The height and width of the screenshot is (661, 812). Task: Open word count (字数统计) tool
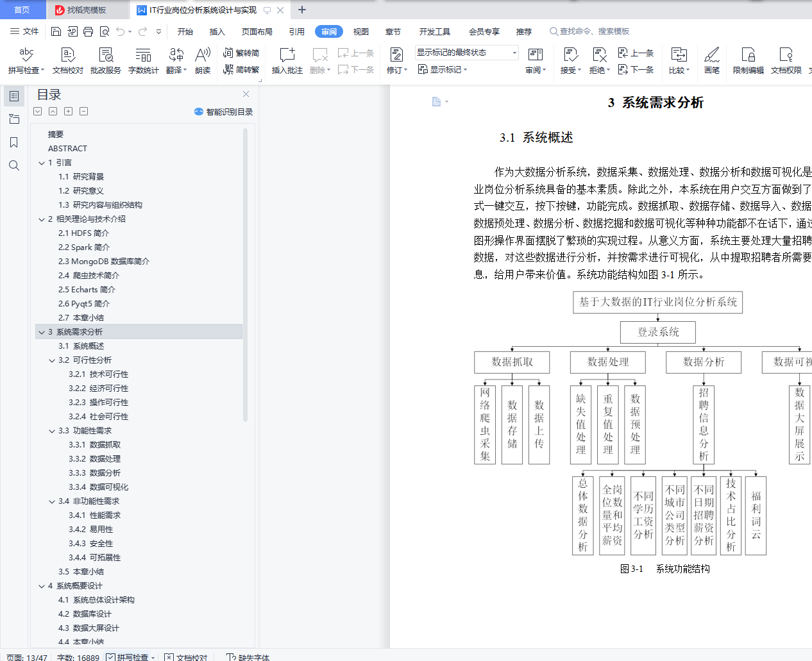pyautogui.click(x=144, y=61)
